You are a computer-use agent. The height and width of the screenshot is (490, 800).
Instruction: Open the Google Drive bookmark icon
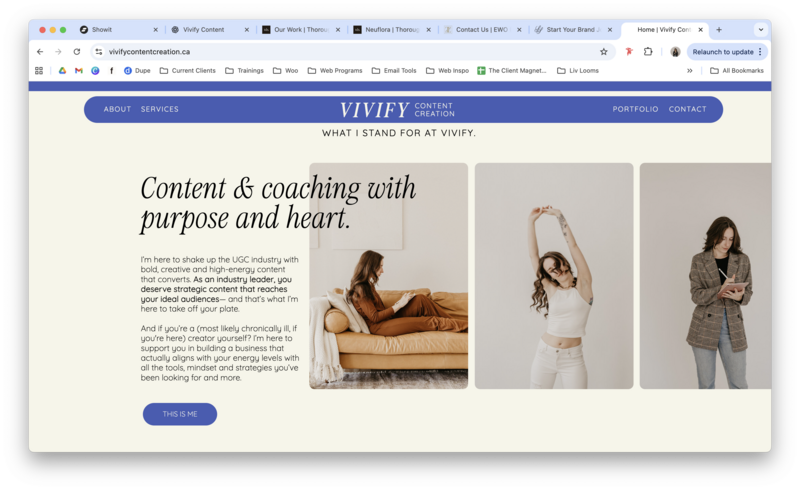pos(62,70)
